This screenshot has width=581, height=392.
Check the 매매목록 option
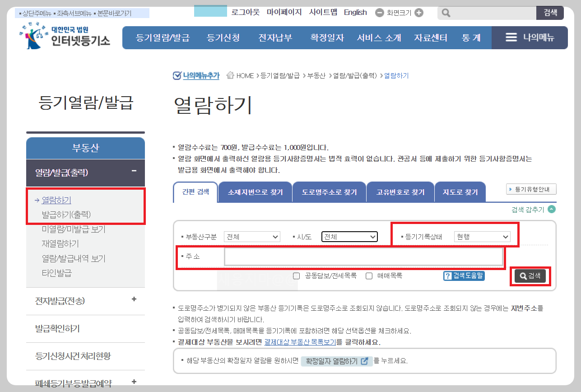coord(369,276)
